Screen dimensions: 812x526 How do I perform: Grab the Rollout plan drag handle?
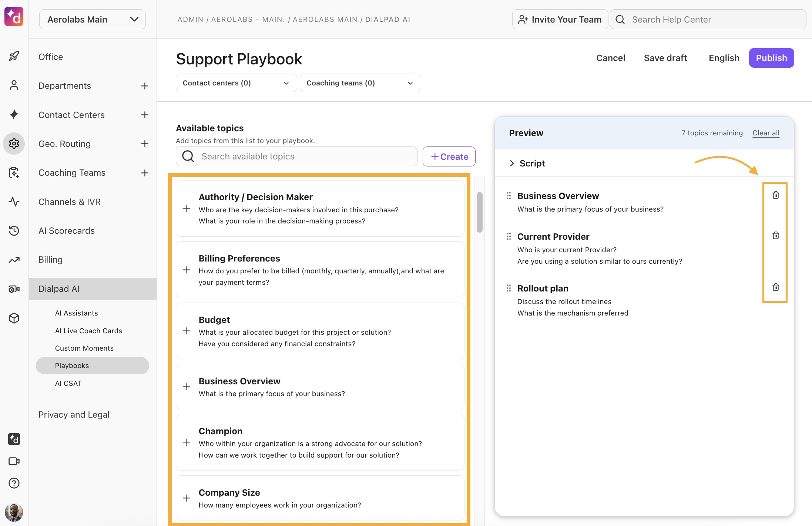509,288
